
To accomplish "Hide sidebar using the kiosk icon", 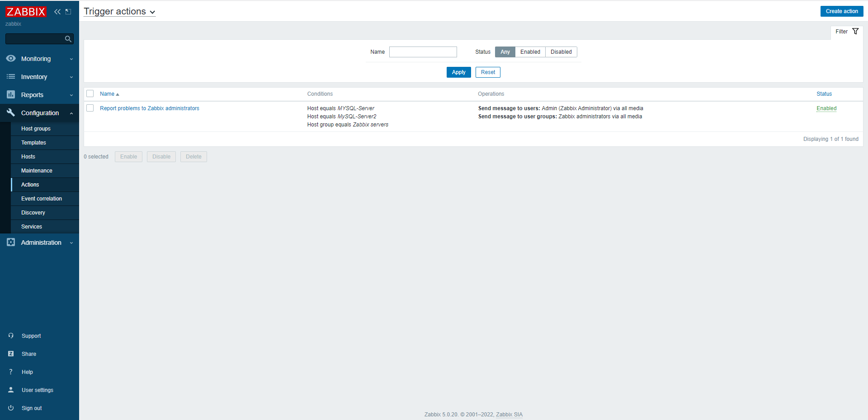I will [68, 12].
